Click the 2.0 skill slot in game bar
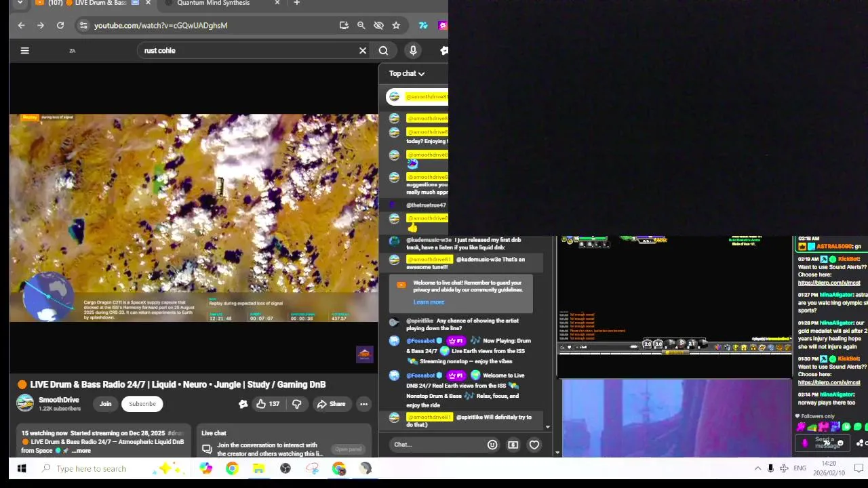 coord(648,344)
